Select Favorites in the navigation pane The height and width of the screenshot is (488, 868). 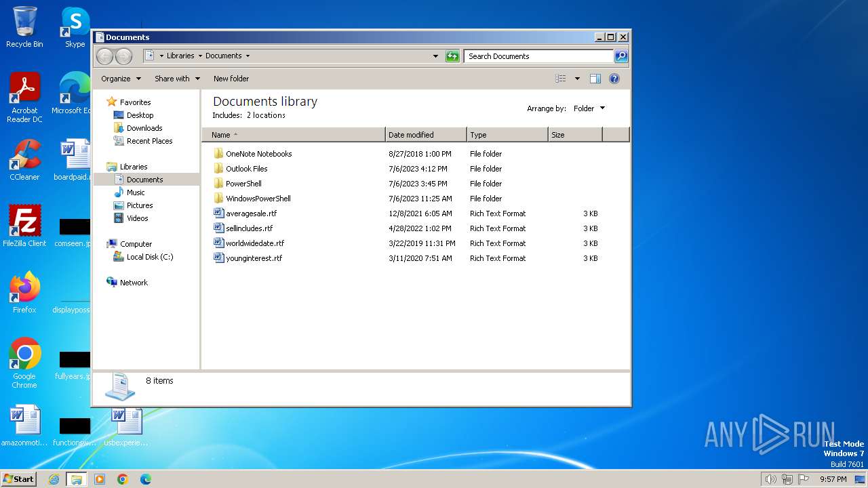(135, 102)
